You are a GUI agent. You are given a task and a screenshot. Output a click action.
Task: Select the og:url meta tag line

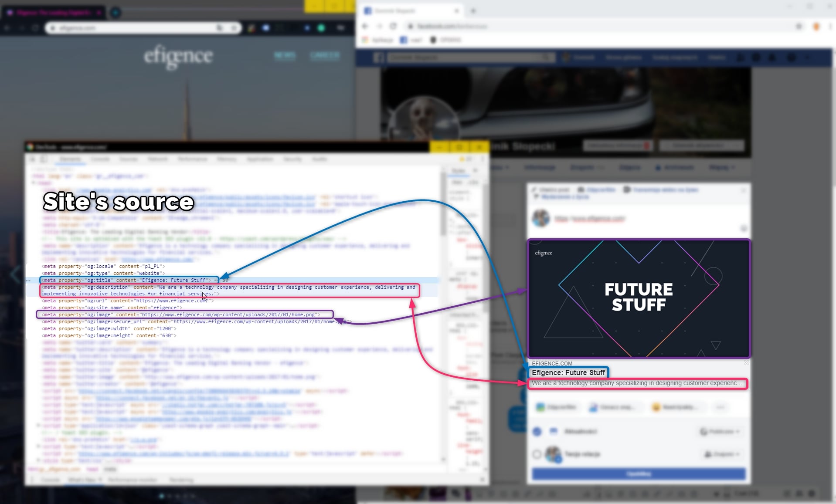[x=128, y=301]
